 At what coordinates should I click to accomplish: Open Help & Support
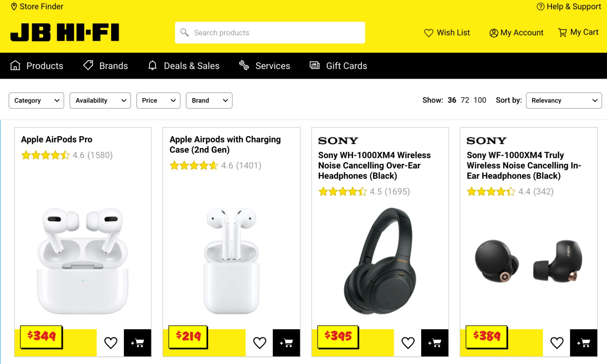569,6
